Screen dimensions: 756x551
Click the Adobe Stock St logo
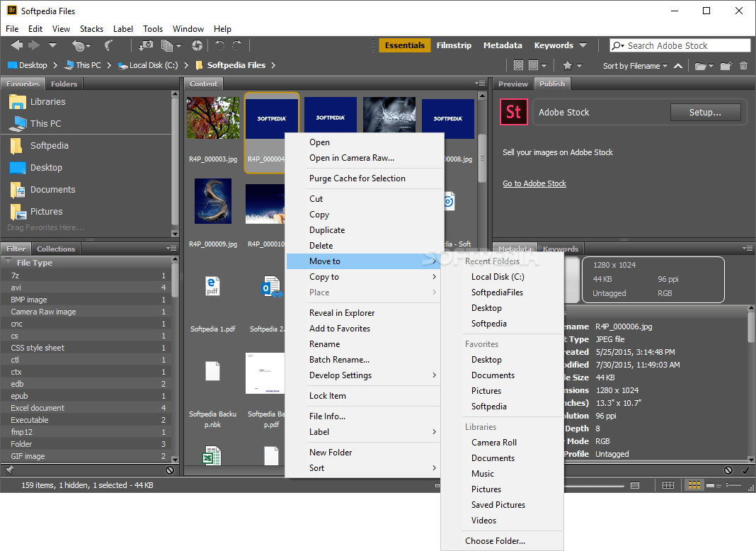coord(513,112)
